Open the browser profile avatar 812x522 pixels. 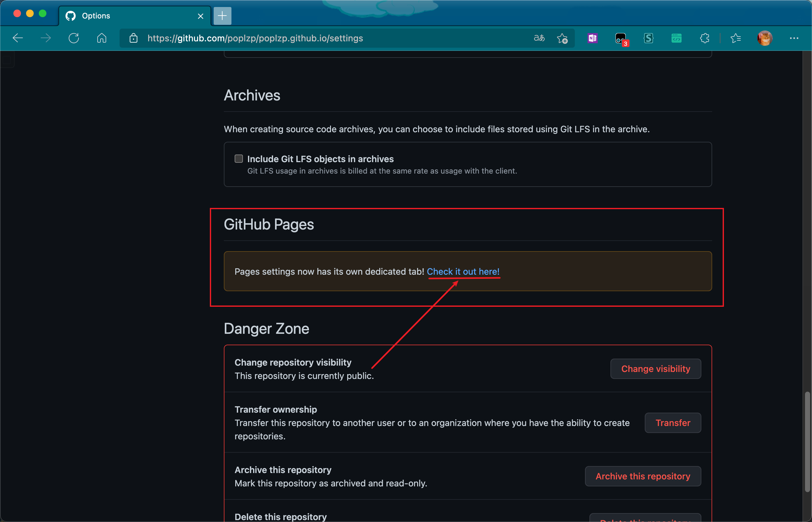pos(765,38)
